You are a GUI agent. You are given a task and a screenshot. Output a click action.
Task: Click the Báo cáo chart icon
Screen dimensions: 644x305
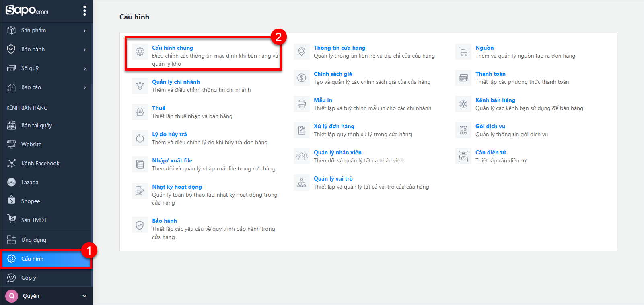12,87
